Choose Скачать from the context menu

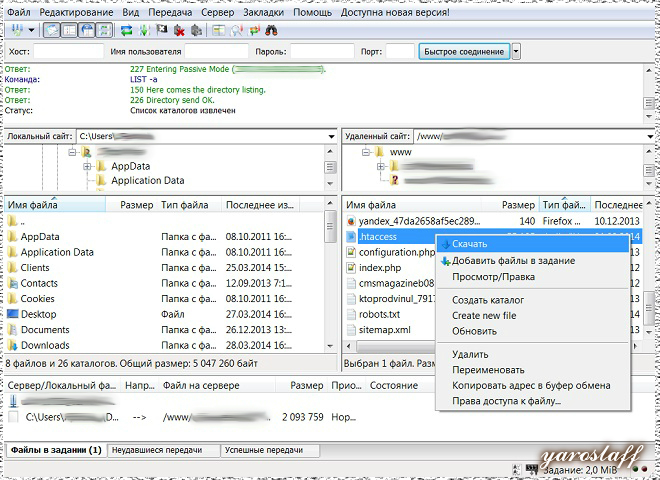[469, 243]
